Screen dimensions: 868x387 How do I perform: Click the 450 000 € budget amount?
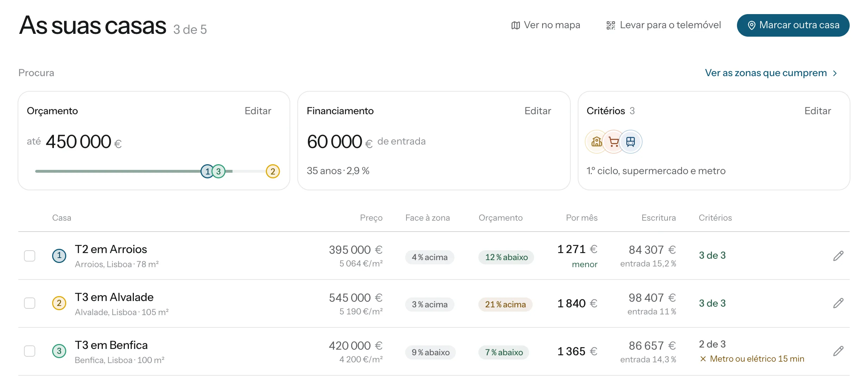pyautogui.click(x=84, y=142)
